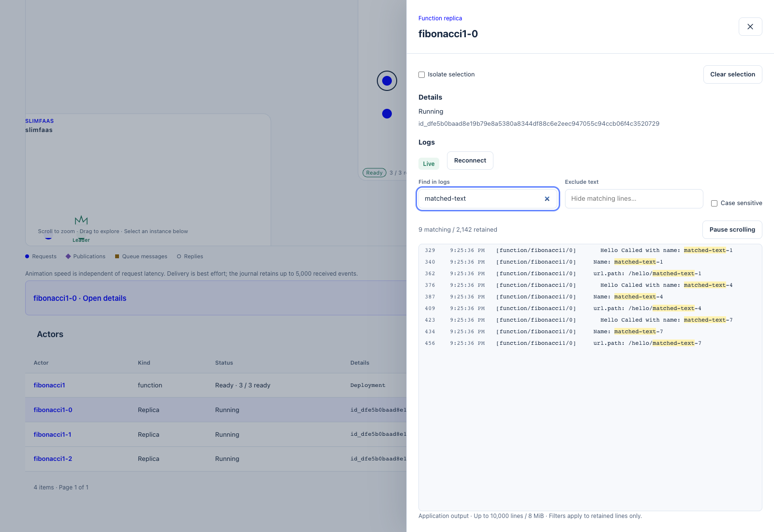Click the Status column header
774x532 pixels.
pyautogui.click(x=224, y=363)
